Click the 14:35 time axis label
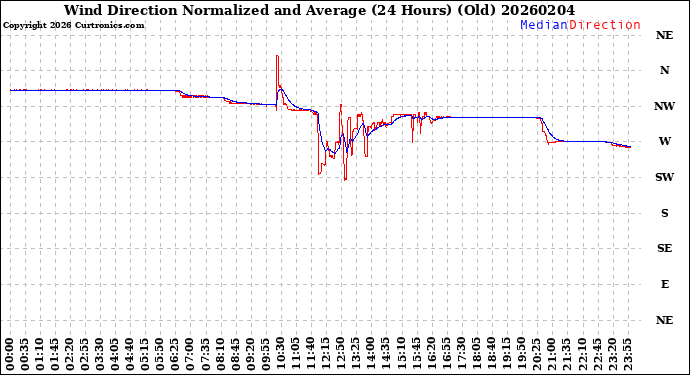690x375 pixels. click(386, 354)
